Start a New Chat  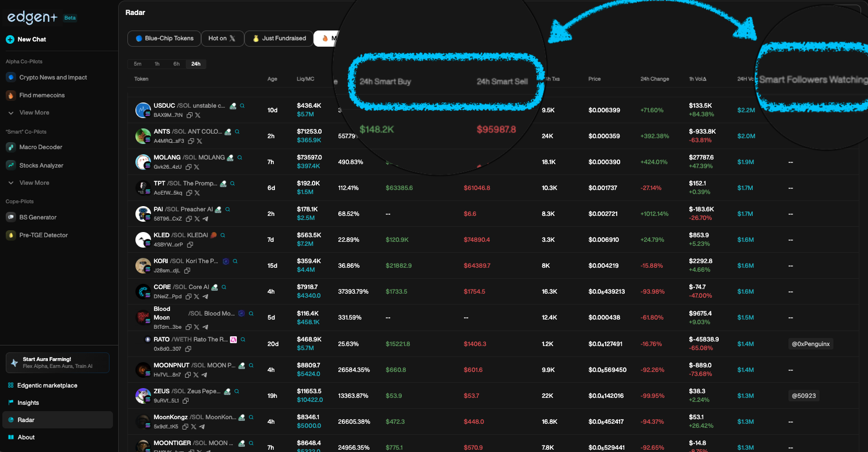25,39
